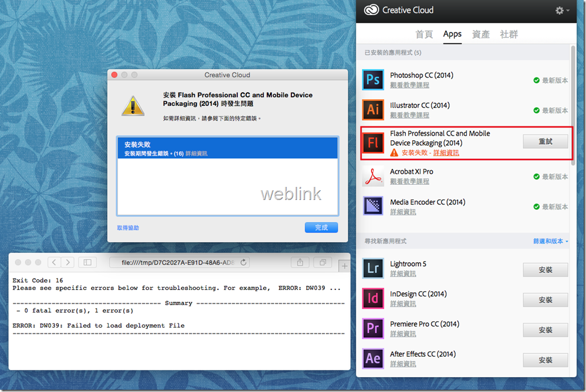Open 詳細資訊 link next to 安裝失敗 under Flash
The width and height of the screenshot is (586, 392).
(446, 153)
